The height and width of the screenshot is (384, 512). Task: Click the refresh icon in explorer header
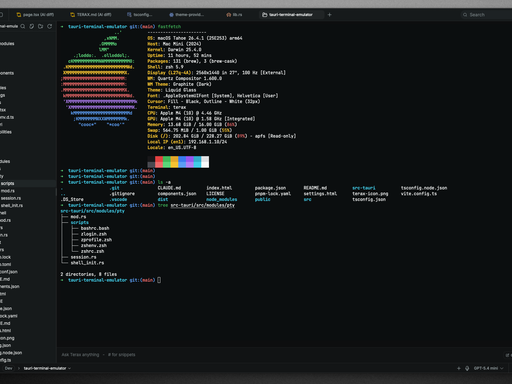click(50, 26)
